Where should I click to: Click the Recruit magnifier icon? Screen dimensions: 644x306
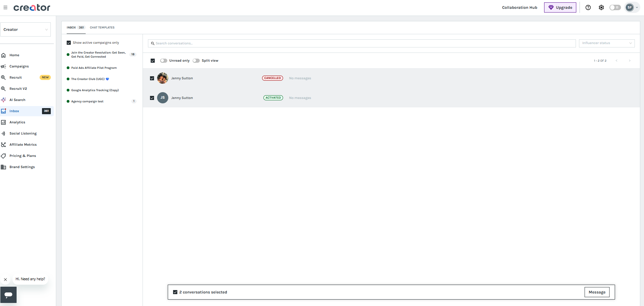point(3,78)
